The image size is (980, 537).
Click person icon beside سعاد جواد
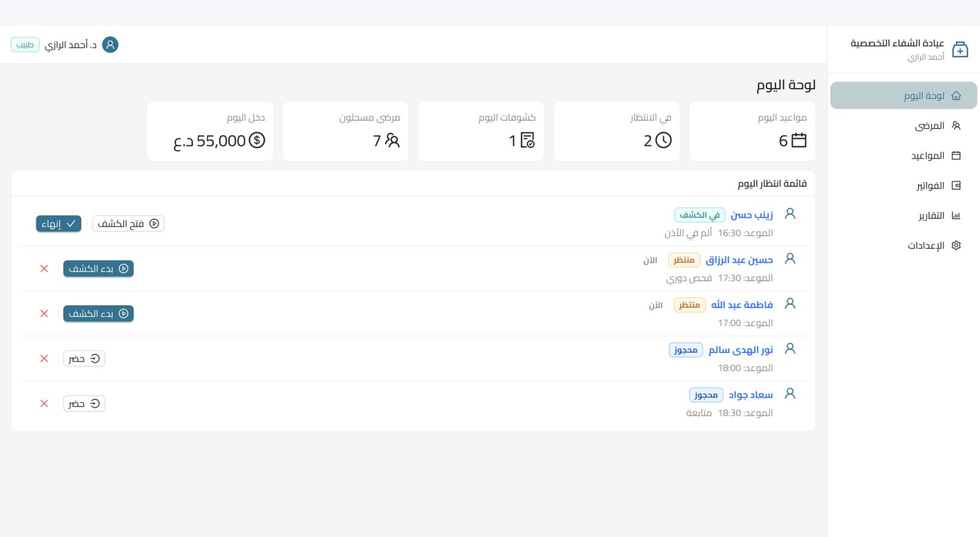pyautogui.click(x=790, y=394)
